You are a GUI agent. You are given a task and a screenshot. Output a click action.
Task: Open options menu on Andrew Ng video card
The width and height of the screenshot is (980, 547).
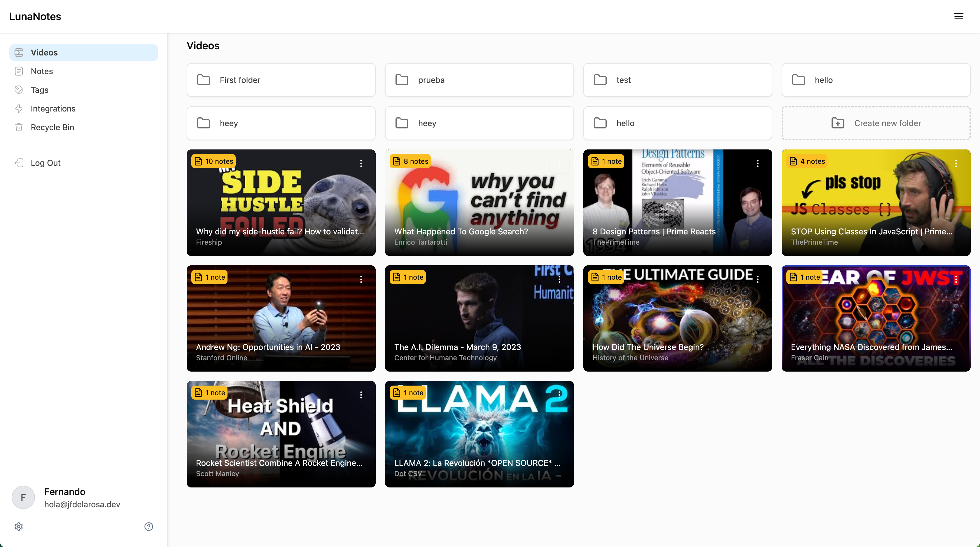pos(361,279)
